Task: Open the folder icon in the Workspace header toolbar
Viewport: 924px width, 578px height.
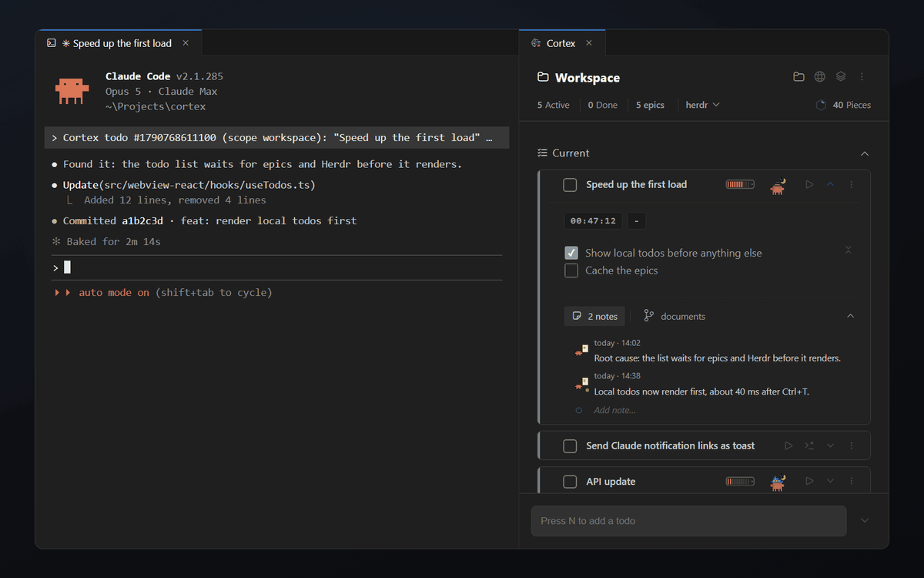Action: coord(798,77)
